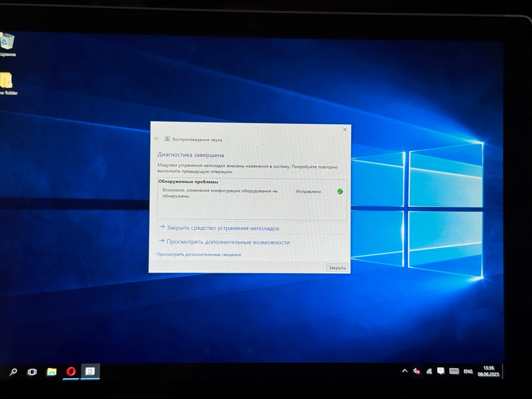The height and width of the screenshot is (399, 532).
Task: Open the Просмотреть дополнительные сведения link
Action: [x=199, y=255]
